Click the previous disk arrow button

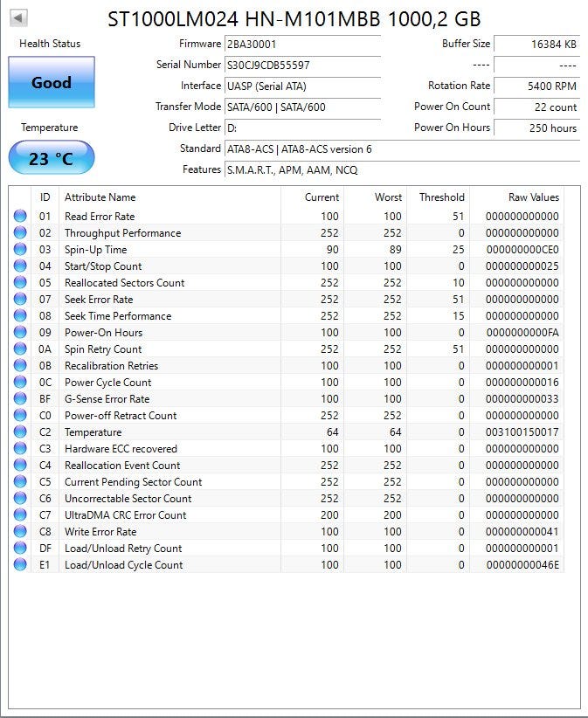point(18,18)
